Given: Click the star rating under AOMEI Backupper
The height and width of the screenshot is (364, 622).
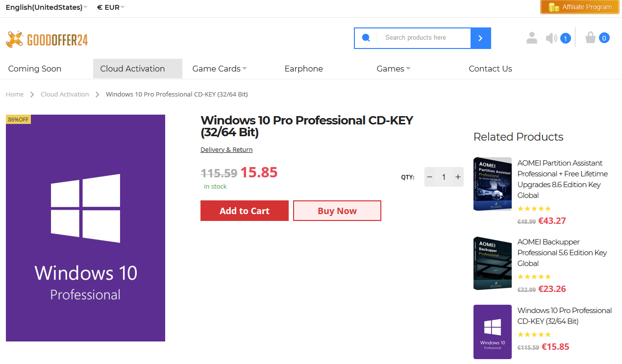Looking at the screenshot, I should 534,276.
